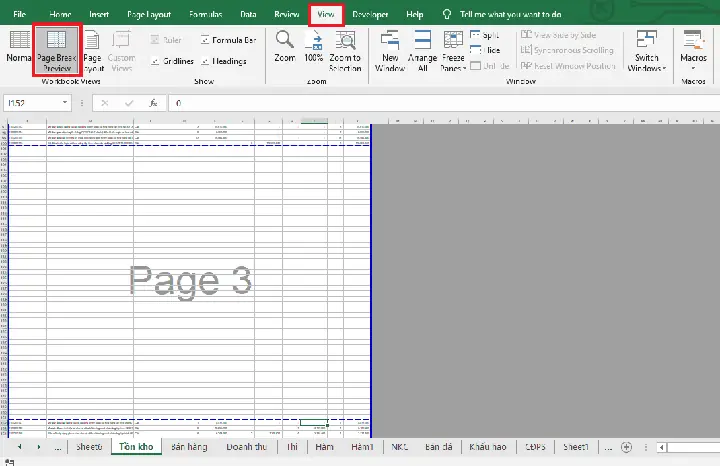Open the Home ribbon tab
This screenshot has height=466, width=720.
(60, 14)
